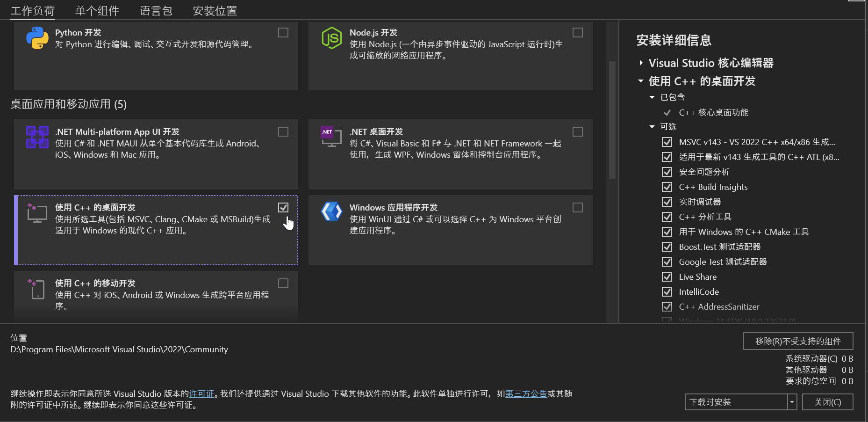Click the install path D:\Program Files text
Image resolution: width=868 pixels, height=422 pixels.
119,349
